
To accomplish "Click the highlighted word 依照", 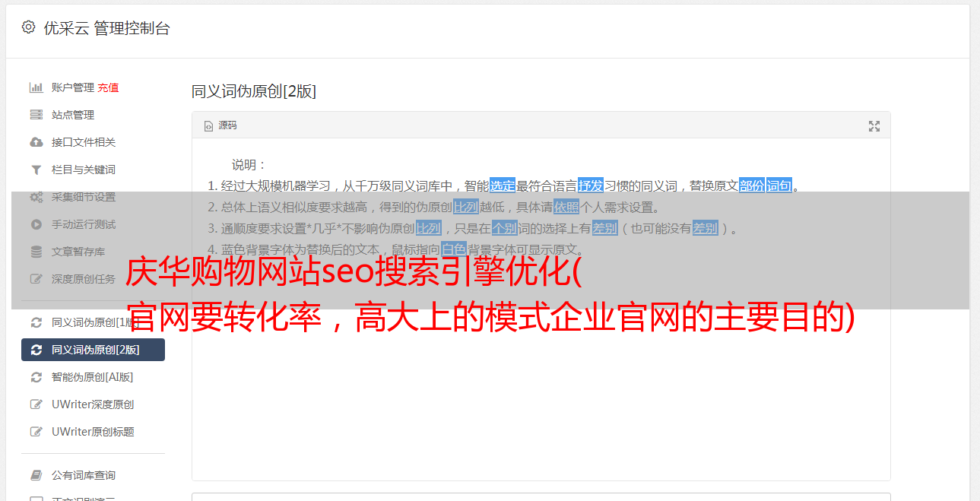I will [566, 207].
